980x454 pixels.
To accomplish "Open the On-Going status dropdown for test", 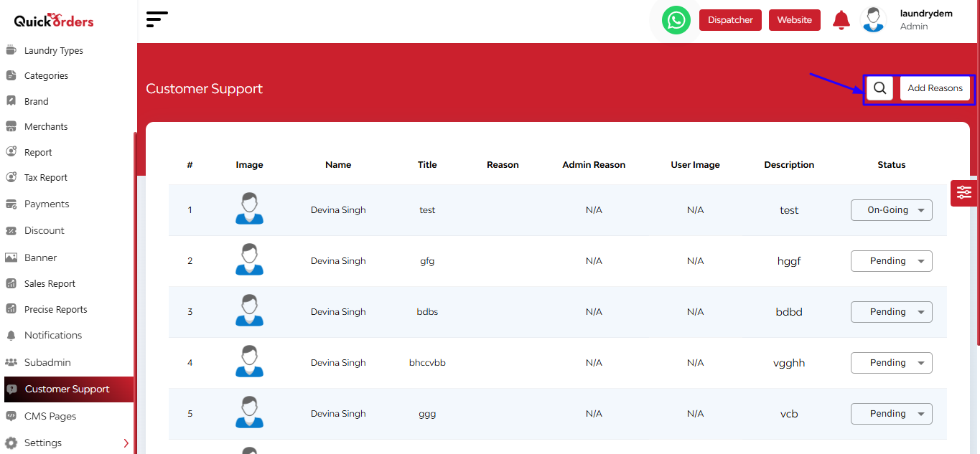I will click(x=891, y=210).
